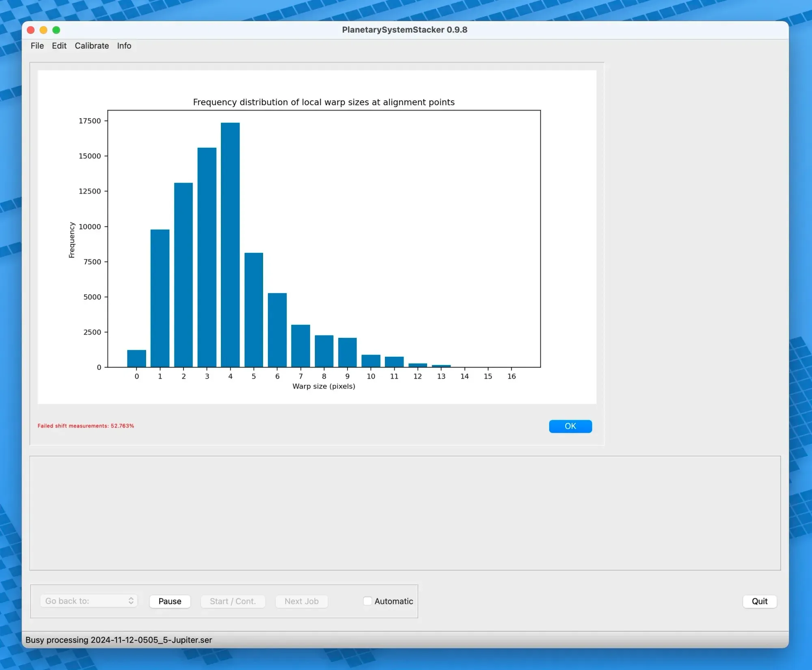
Task: Click the 'Go back to:' stepper arrows
Action: point(131,601)
